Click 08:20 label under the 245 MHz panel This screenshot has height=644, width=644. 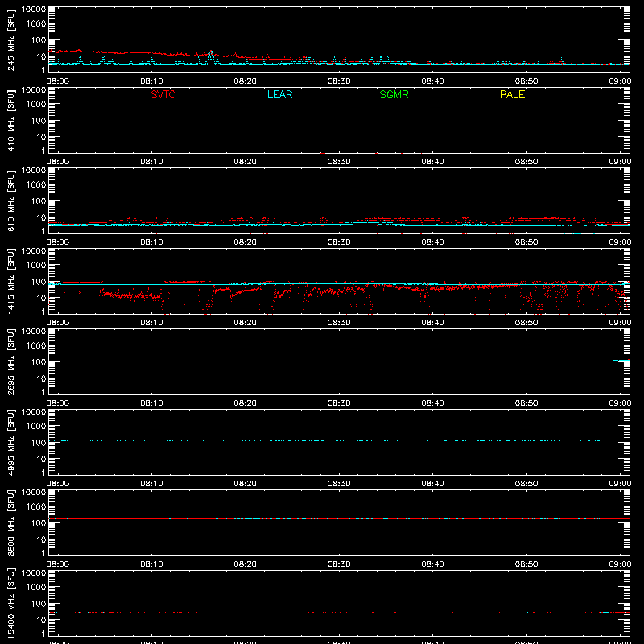coord(246,81)
